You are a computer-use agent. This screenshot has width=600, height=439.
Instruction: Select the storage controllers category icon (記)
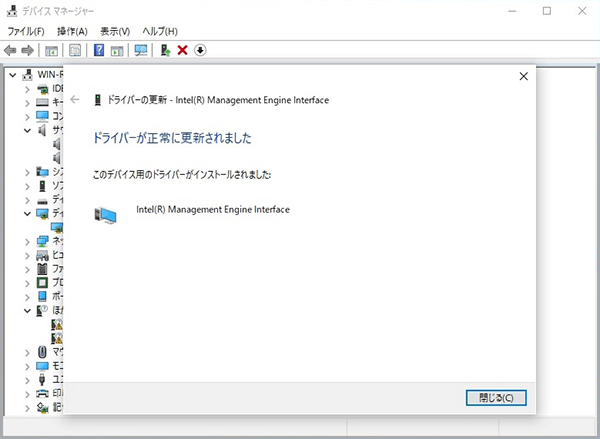pos(42,408)
